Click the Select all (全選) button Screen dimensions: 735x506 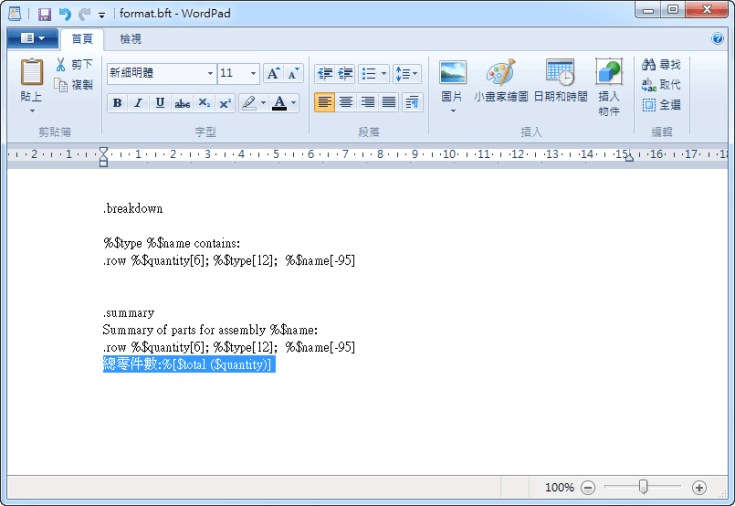[661, 104]
